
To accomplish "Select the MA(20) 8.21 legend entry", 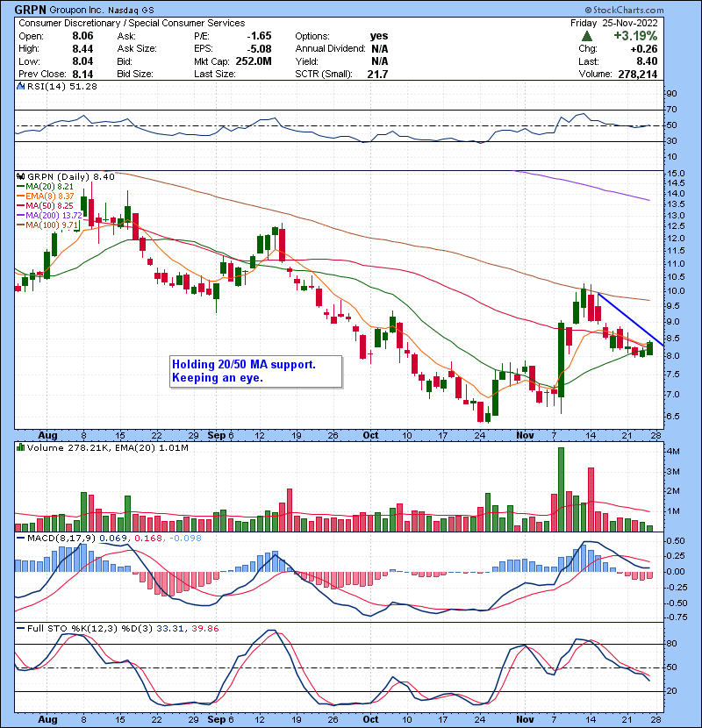I will point(45,186).
